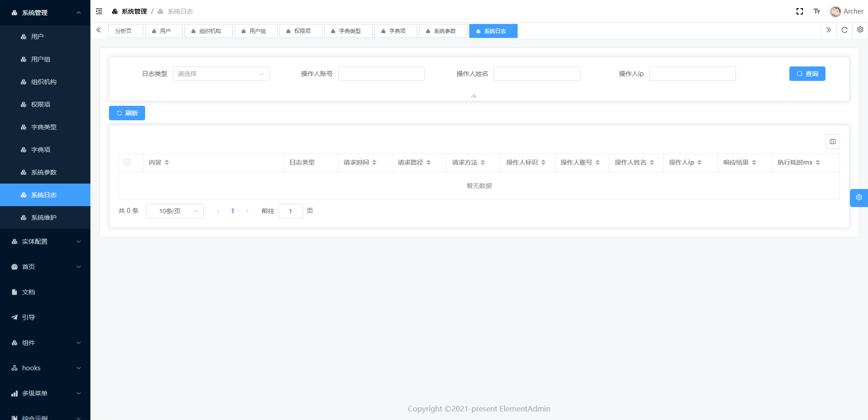Screen dimensions: 868x420
Task: Sort by 响应结果 column arrows
Action: (754, 162)
